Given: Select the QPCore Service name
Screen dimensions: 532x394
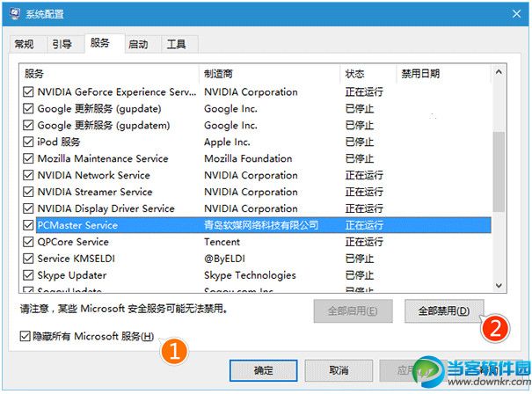Looking at the screenshot, I should 73,242.
